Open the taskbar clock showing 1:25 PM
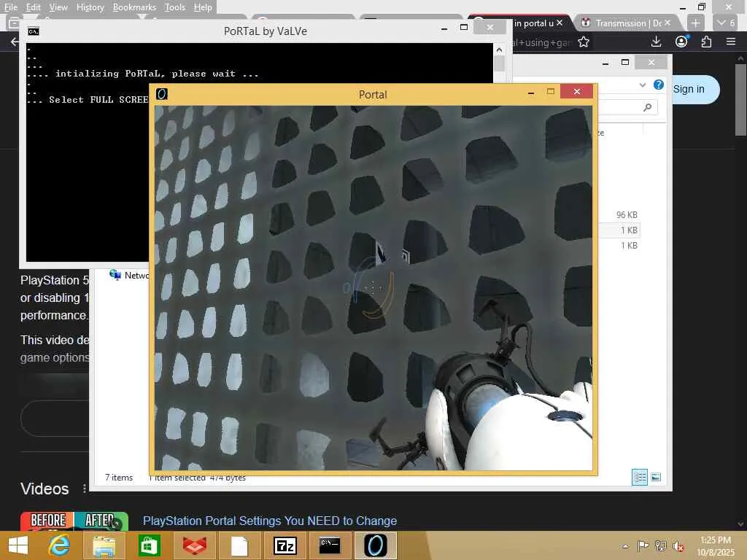The width and height of the screenshot is (747, 560). pos(715,546)
